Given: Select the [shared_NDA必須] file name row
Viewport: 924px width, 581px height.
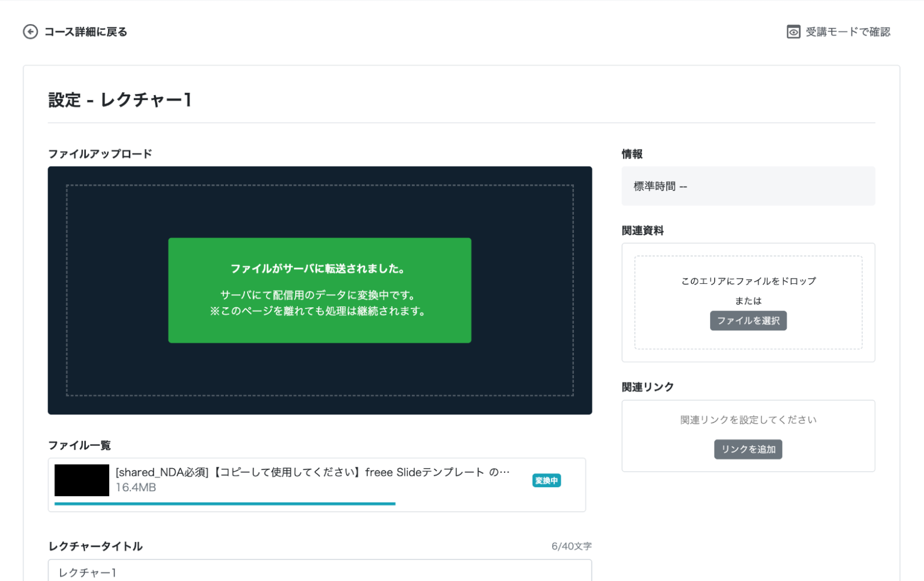Looking at the screenshot, I should (312, 472).
